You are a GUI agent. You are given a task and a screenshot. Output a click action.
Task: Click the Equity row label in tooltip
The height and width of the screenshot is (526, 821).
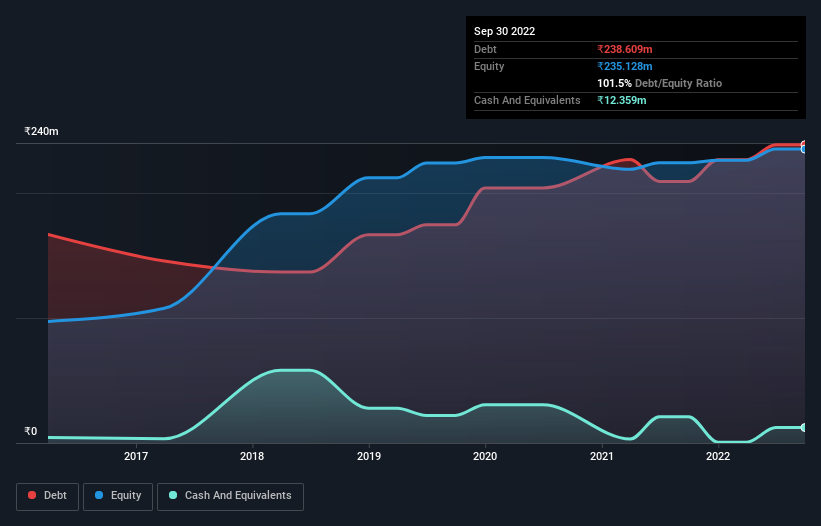tap(489, 66)
